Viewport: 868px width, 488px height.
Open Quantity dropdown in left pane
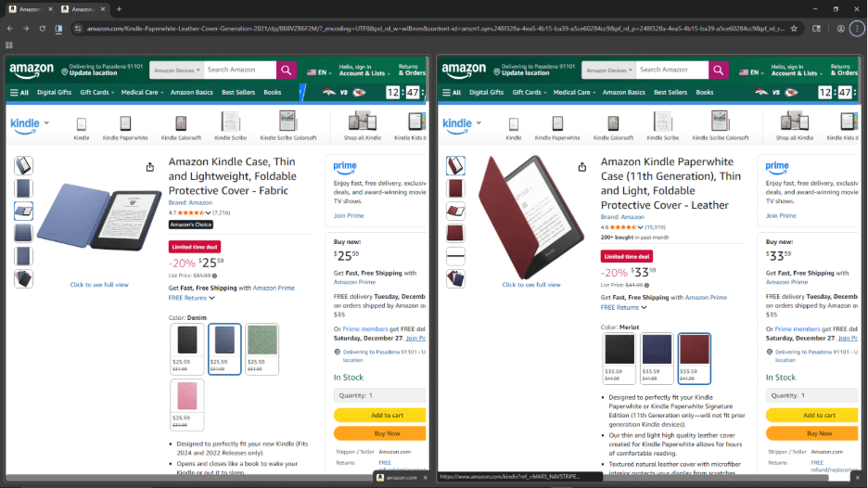point(380,395)
